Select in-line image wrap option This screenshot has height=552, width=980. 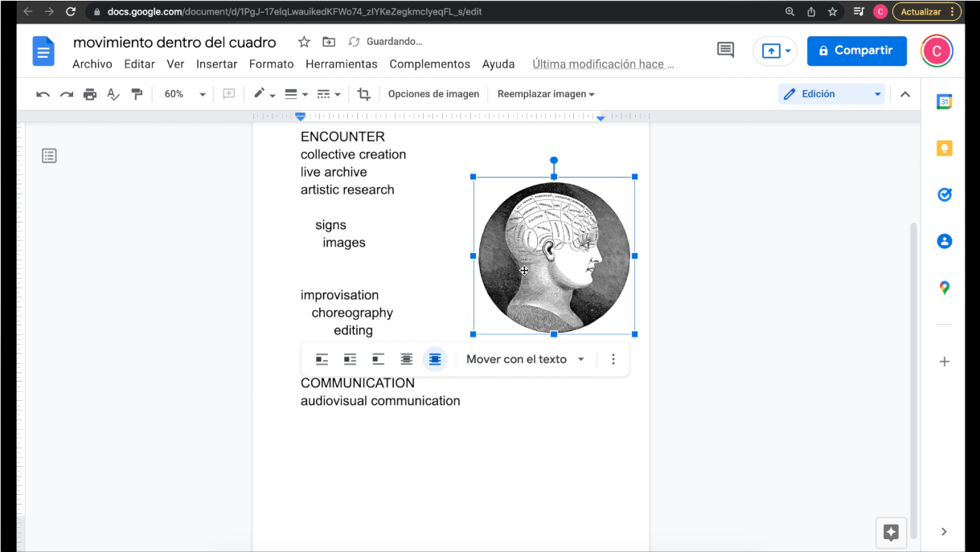click(322, 359)
